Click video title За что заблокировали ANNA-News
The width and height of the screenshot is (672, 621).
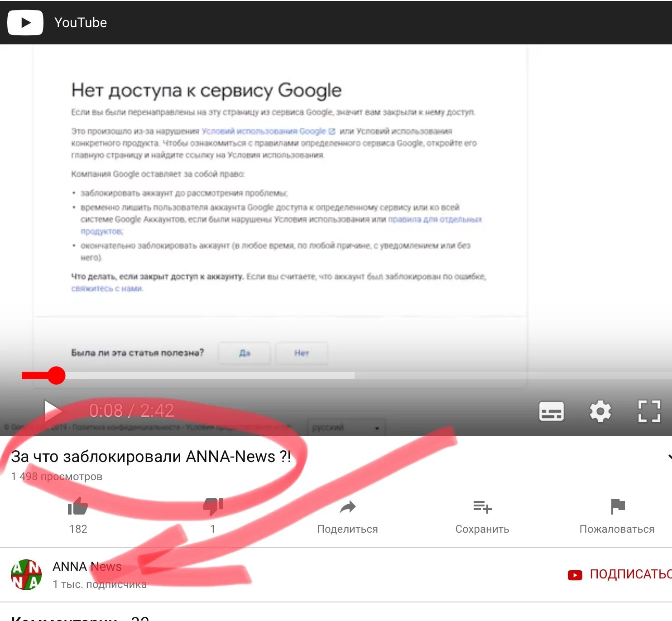click(x=151, y=457)
